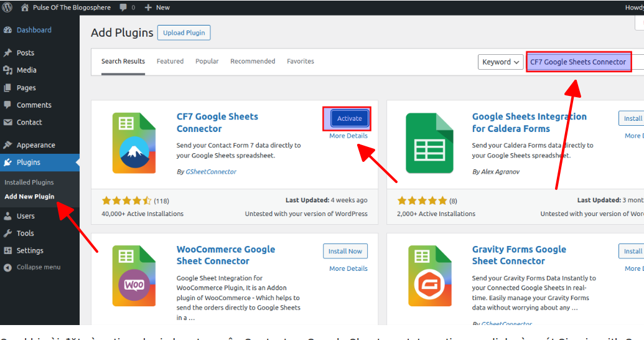Activate the CF7 Google Sheets Connector plugin
644x340 pixels.
pos(350,118)
